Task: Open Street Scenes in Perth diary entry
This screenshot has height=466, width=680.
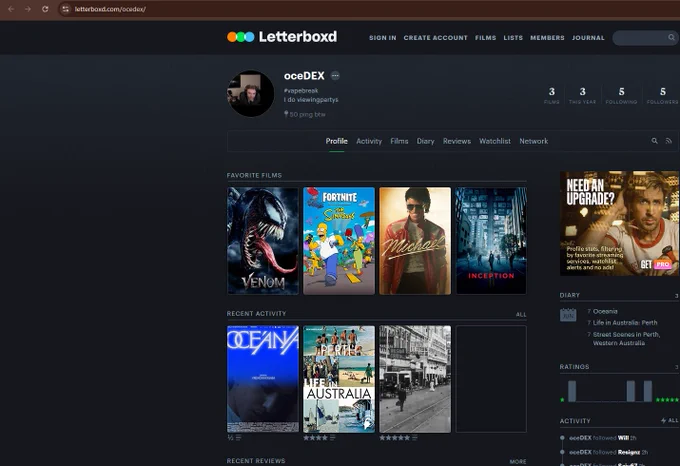Action: (x=626, y=339)
